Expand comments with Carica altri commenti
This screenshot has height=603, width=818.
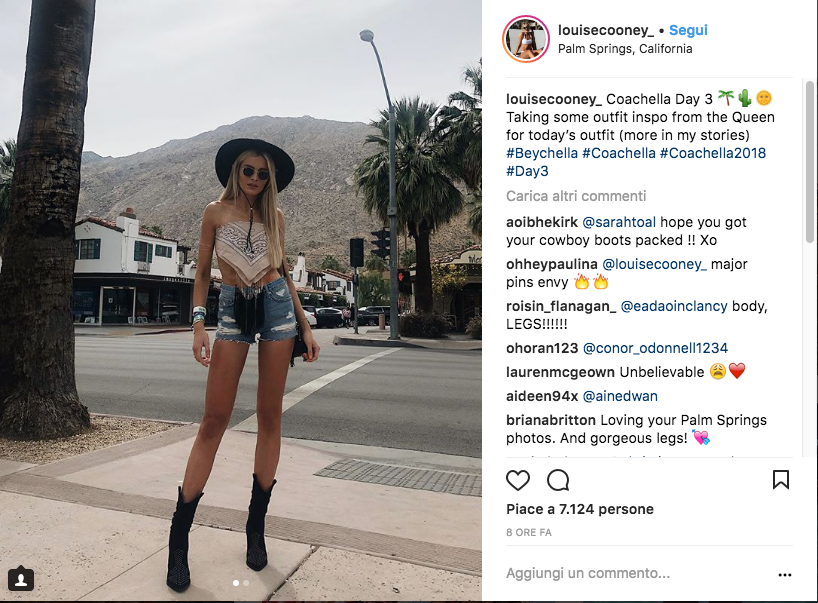[x=576, y=196]
